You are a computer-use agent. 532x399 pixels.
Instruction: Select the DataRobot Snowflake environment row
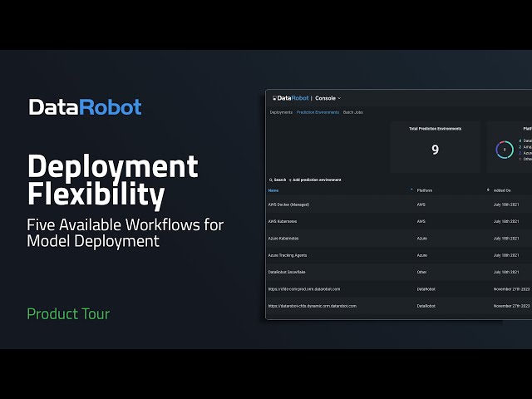coord(288,272)
